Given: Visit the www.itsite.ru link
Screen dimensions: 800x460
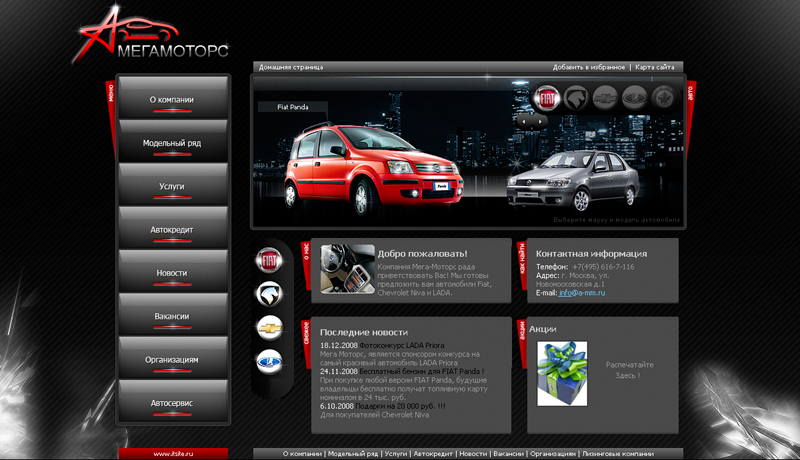Looking at the screenshot, I should tap(173, 453).
